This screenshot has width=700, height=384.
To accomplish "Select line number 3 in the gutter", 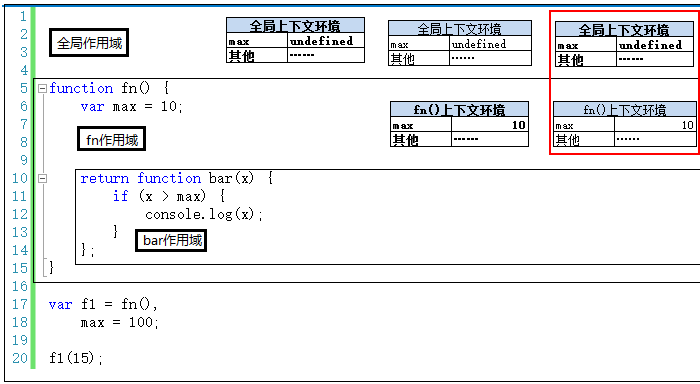I will [x=23, y=52].
